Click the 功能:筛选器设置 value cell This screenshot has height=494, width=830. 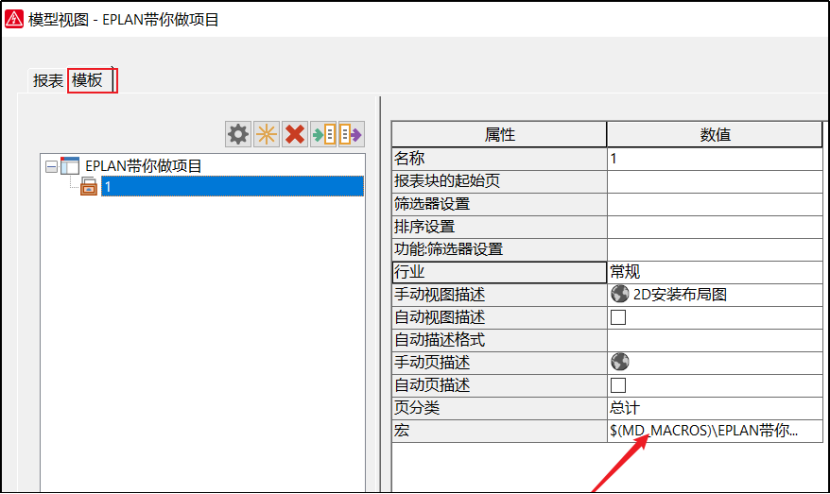click(x=715, y=249)
